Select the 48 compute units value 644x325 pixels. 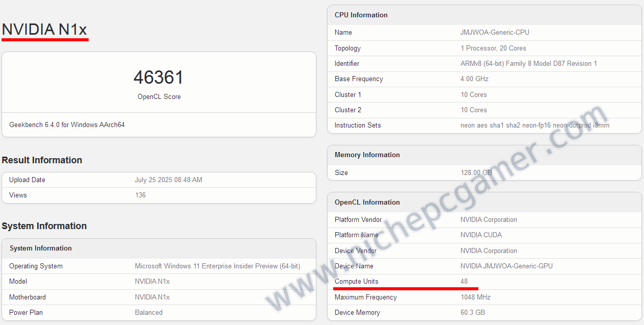pyautogui.click(x=464, y=281)
